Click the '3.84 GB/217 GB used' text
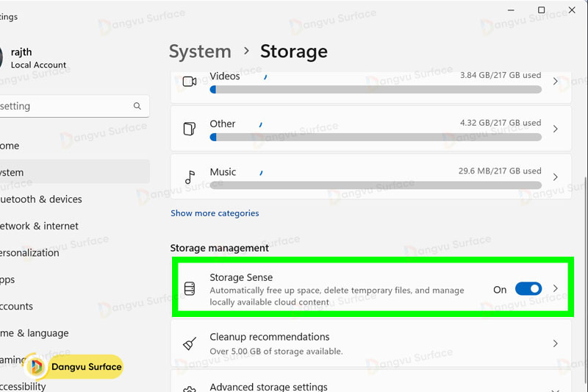The height and width of the screenshot is (392, 588). (x=501, y=75)
